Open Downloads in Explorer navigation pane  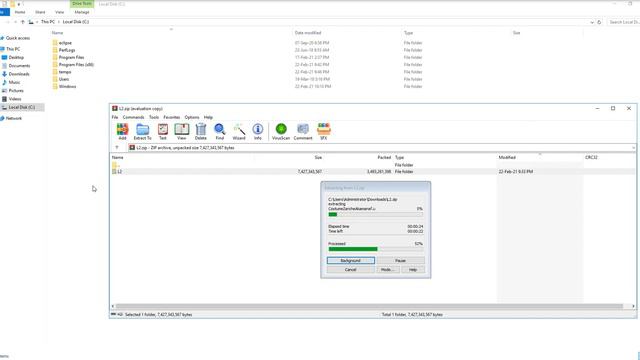(19, 74)
